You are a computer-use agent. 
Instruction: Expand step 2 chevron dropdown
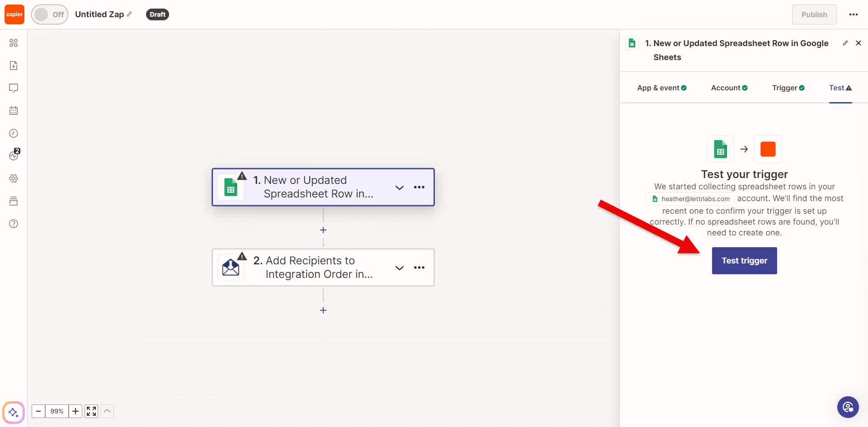click(x=399, y=268)
